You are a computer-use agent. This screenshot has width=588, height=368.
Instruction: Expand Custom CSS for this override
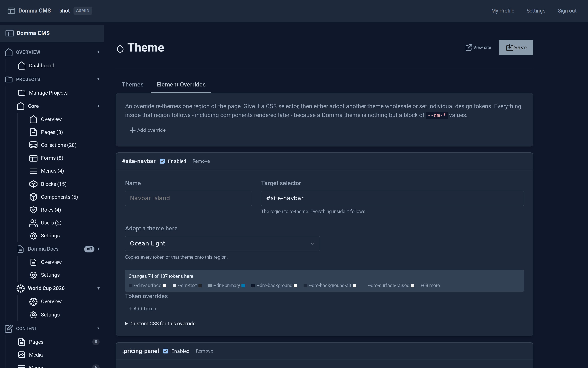click(x=160, y=323)
